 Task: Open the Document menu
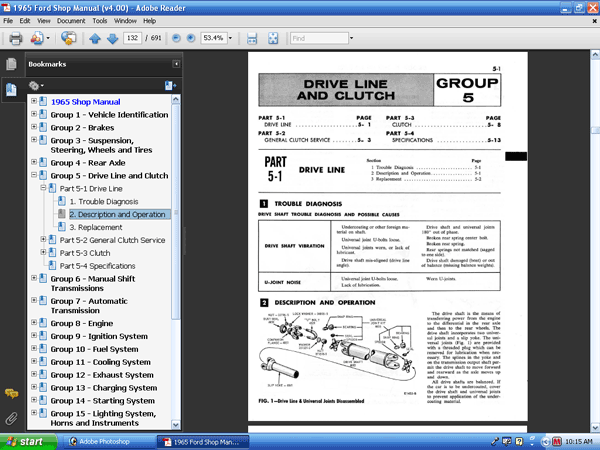tap(71, 21)
